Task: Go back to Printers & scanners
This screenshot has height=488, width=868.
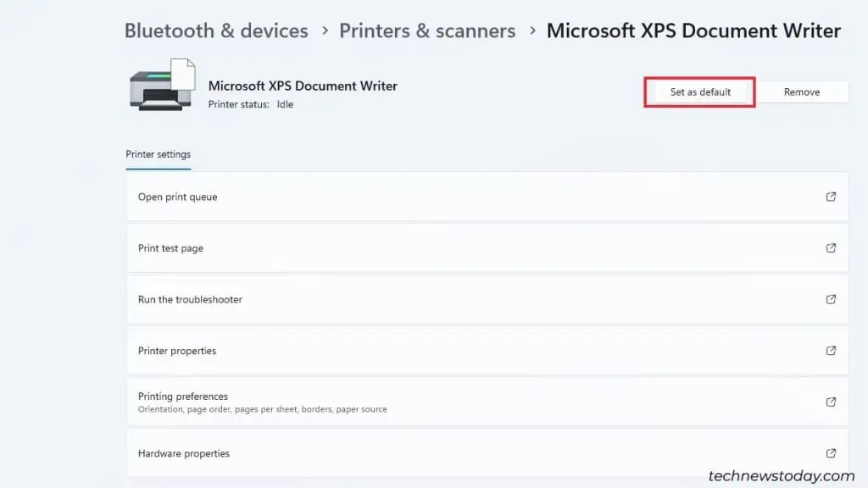Action: point(426,30)
